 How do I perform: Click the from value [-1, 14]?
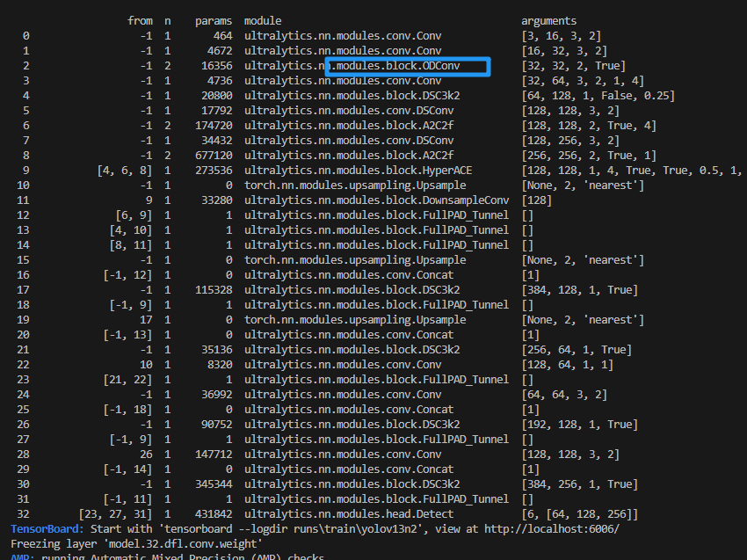coord(128,469)
